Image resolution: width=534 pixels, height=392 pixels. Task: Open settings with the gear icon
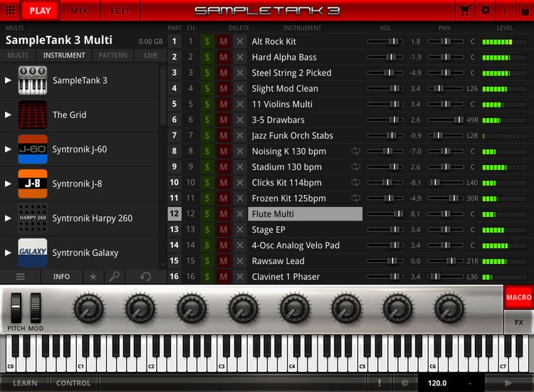pyautogui.click(x=486, y=11)
